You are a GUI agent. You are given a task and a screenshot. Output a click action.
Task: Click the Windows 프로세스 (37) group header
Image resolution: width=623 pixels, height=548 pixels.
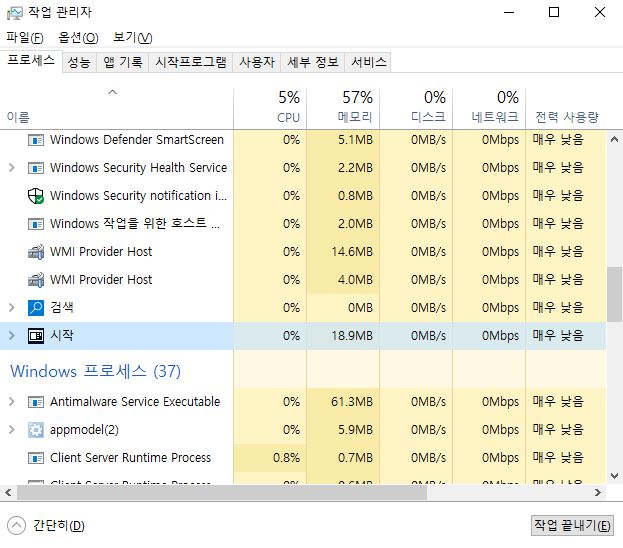95,371
